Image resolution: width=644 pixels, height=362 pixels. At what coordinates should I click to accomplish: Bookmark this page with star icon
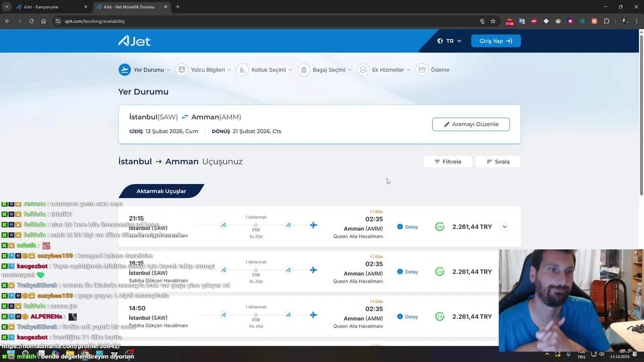point(493,21)
